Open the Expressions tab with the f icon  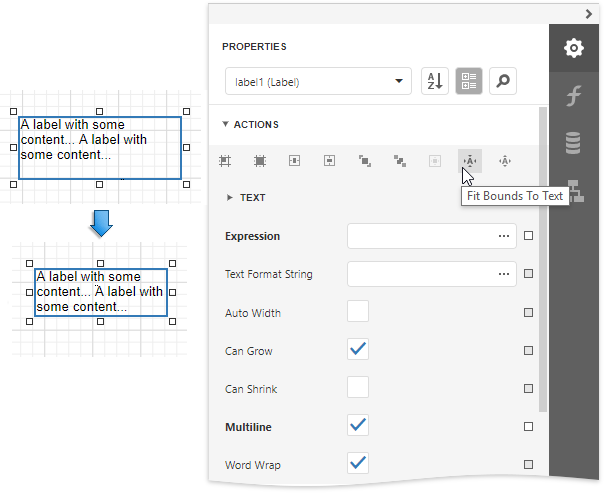(x=573, y=96)
